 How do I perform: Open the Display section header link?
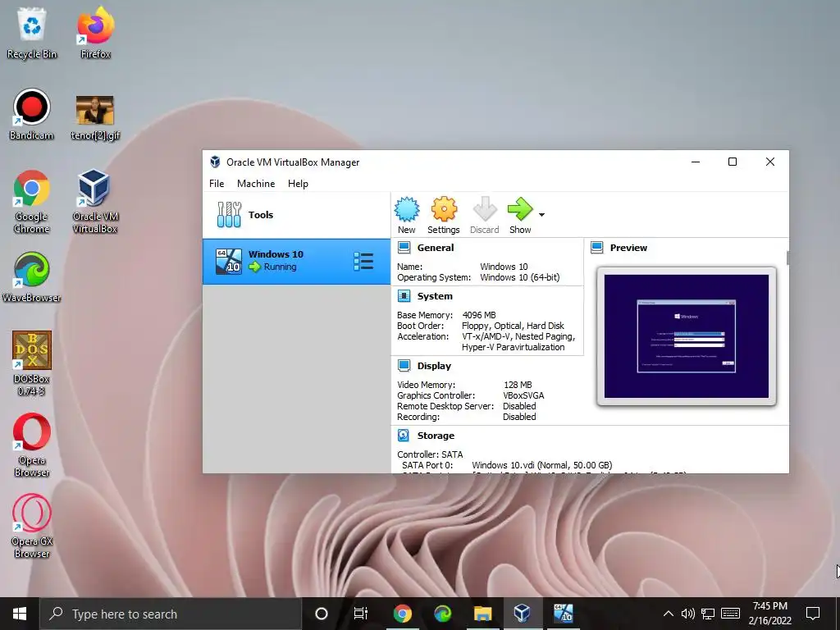click(x=434, y=366)
